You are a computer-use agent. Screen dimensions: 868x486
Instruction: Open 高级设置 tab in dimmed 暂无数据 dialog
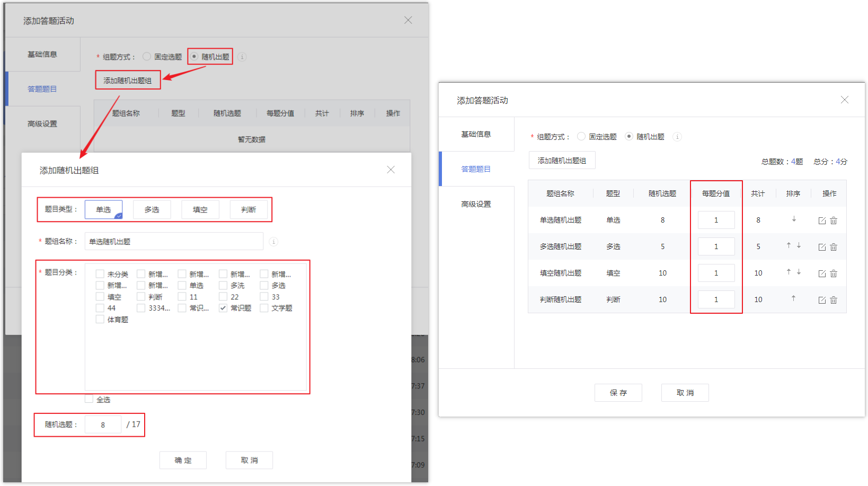(x=42, y=124)
